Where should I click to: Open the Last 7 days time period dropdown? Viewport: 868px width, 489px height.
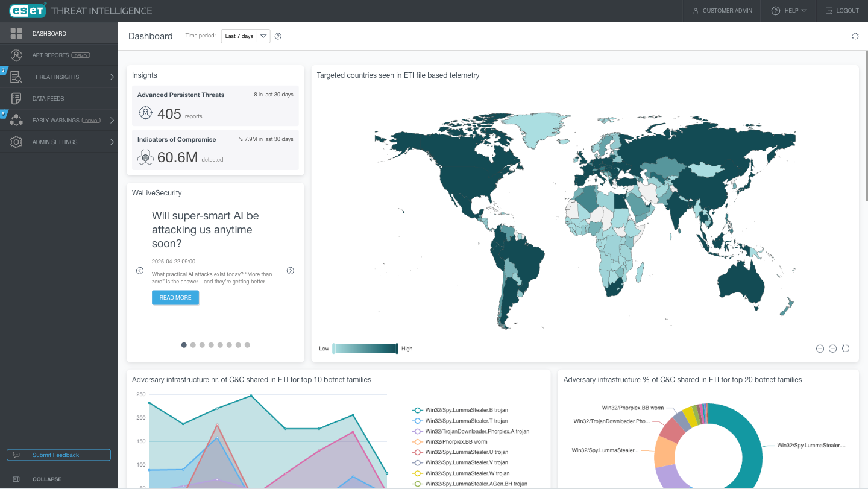click(245, 36)
